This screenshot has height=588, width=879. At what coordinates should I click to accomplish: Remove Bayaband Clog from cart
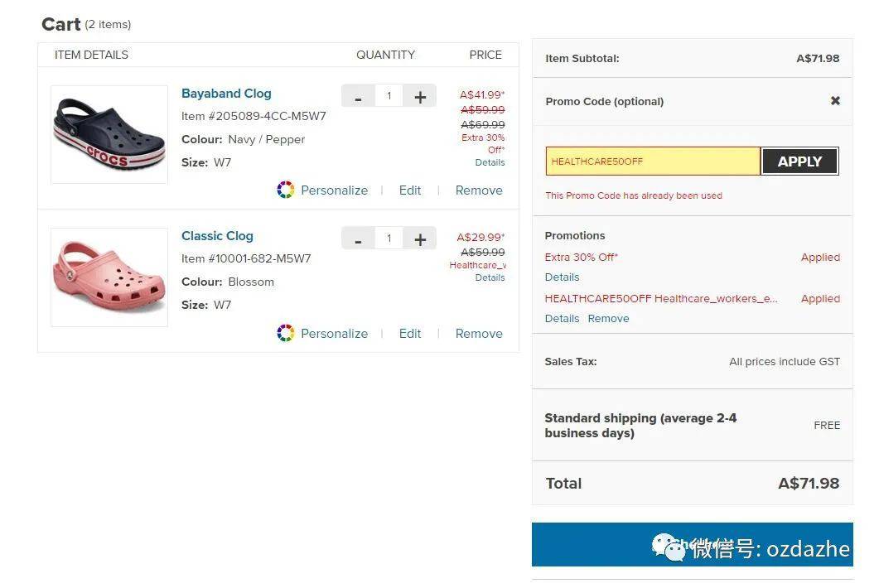click(479, 190)
